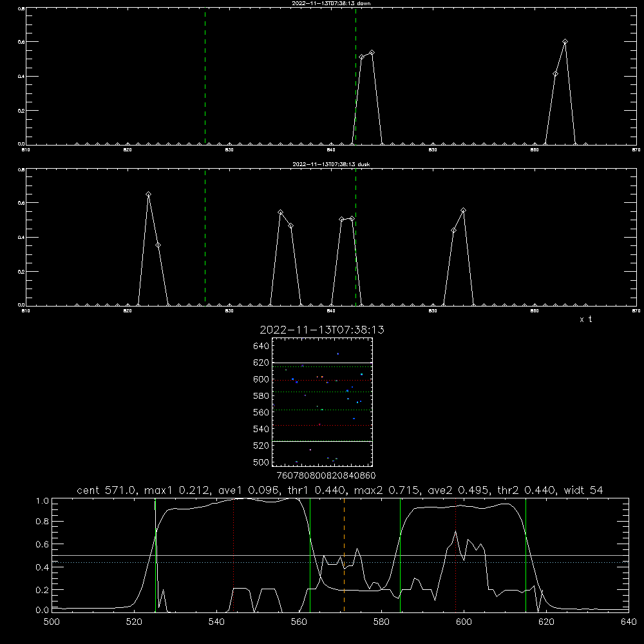
Task: Click the 'thr2 0.440' value in the stats line
Action: point(527,490)
